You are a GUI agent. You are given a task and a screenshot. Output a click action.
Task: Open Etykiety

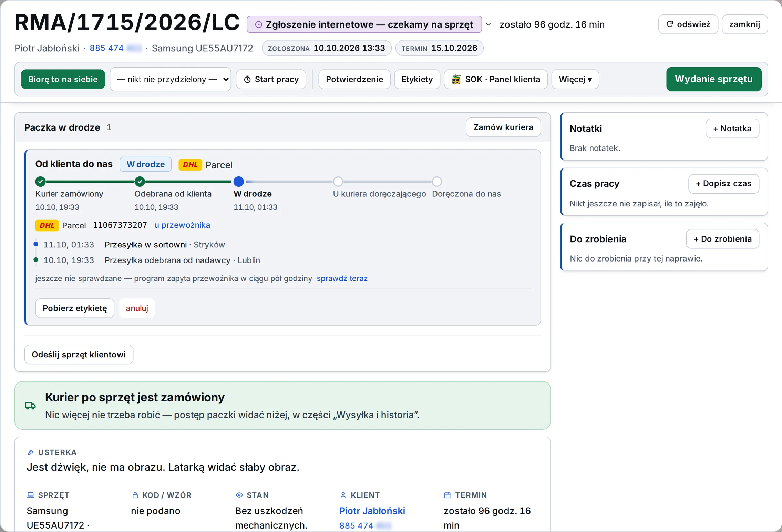click(417, 79)
